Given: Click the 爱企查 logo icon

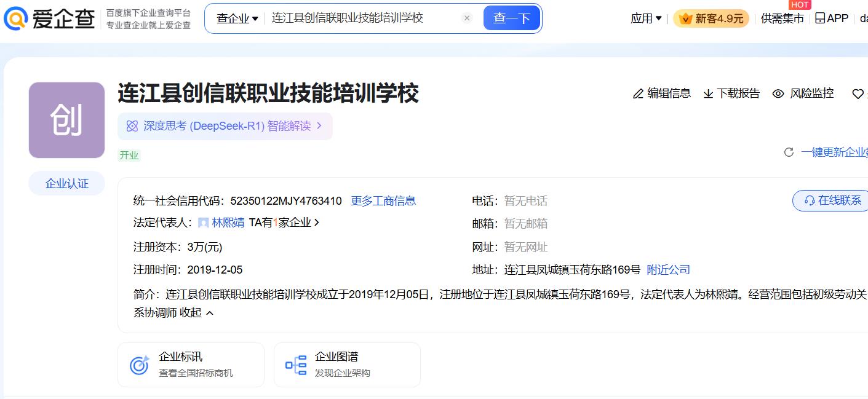Looking at the screenshot, I should tap(16, 19).
